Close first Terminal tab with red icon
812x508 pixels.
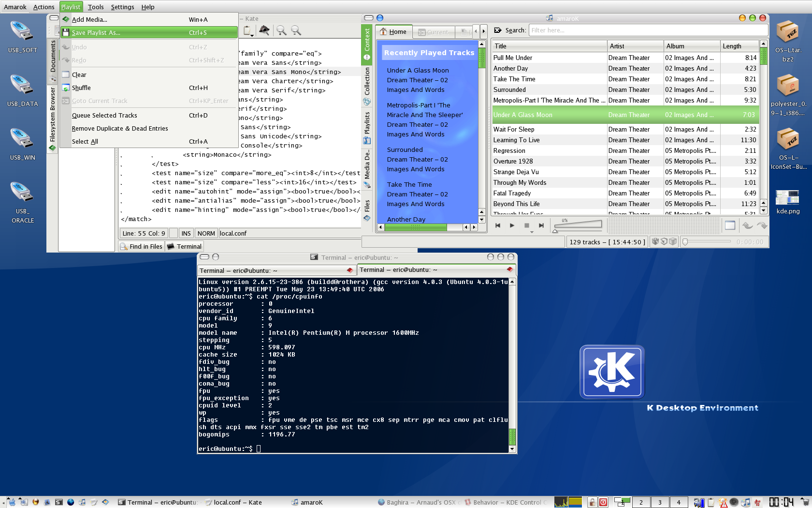coord(349,270)
